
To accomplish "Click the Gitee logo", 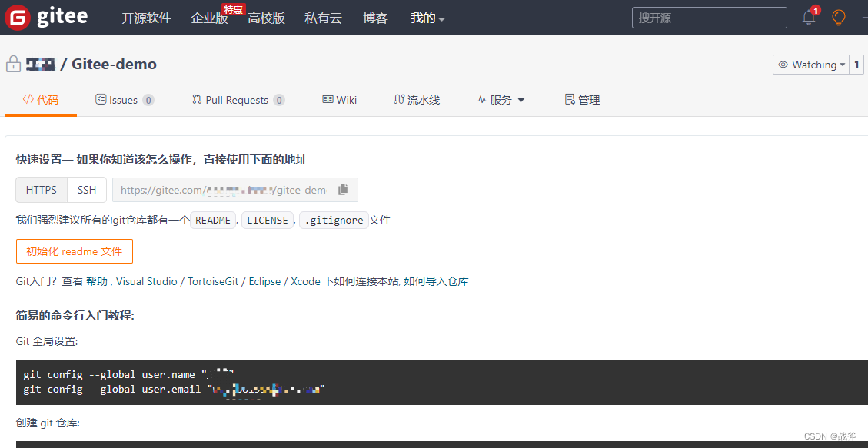I will (x=46, y=18).
